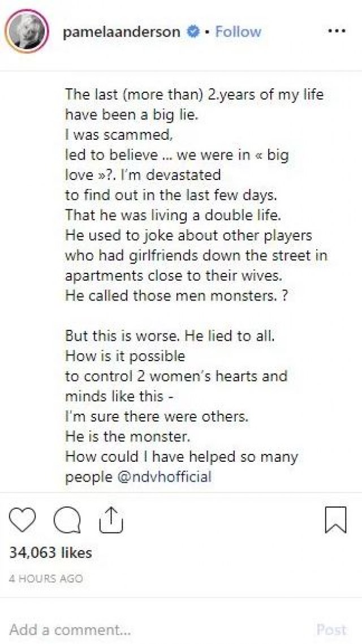Click the line "He called those men monsters. ?"
The width and height of the screenshot is (362, 644).
point(176,296)
